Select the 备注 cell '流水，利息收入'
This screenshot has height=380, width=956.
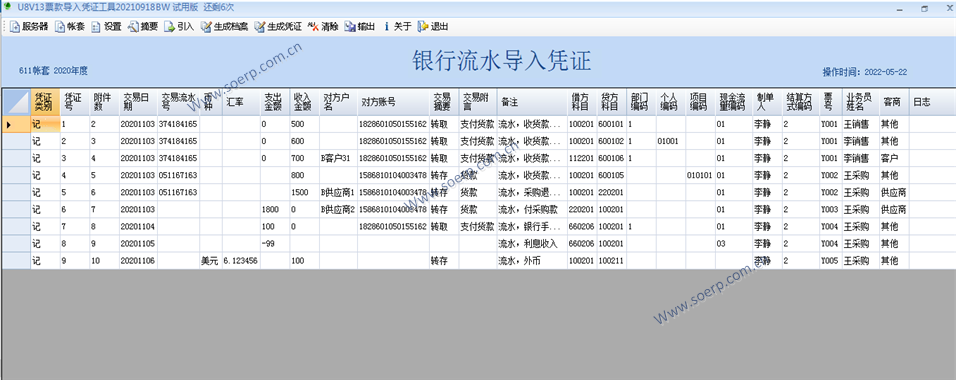532,243
